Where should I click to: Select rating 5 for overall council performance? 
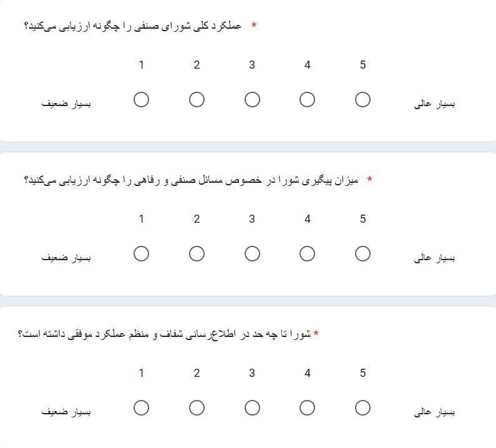tap(362, 100)
